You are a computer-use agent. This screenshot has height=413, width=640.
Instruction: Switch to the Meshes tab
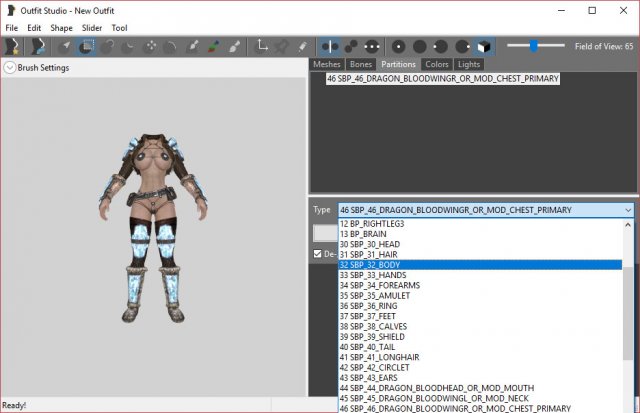pyautogui.click(x=327, y=64)
